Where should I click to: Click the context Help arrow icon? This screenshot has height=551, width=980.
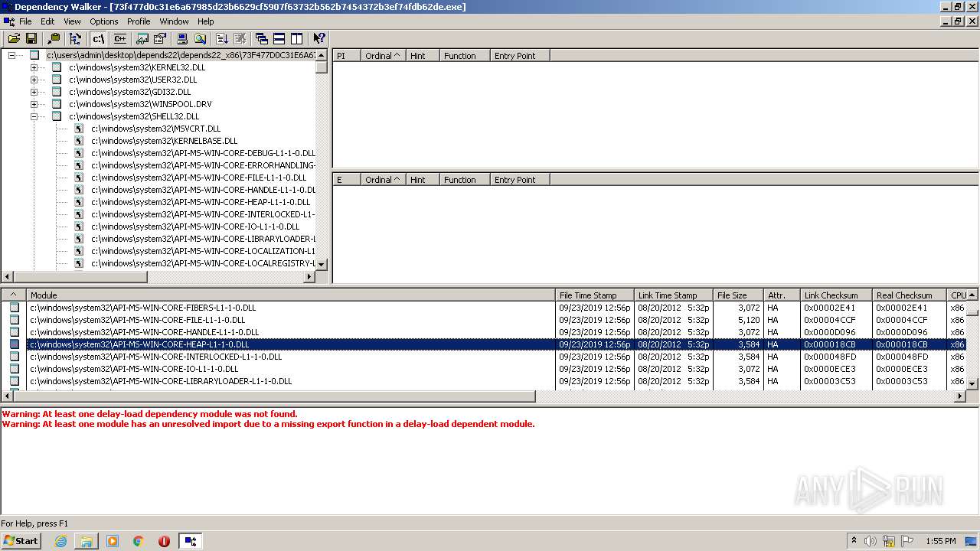pyautogui.click(x=319, y=38)
